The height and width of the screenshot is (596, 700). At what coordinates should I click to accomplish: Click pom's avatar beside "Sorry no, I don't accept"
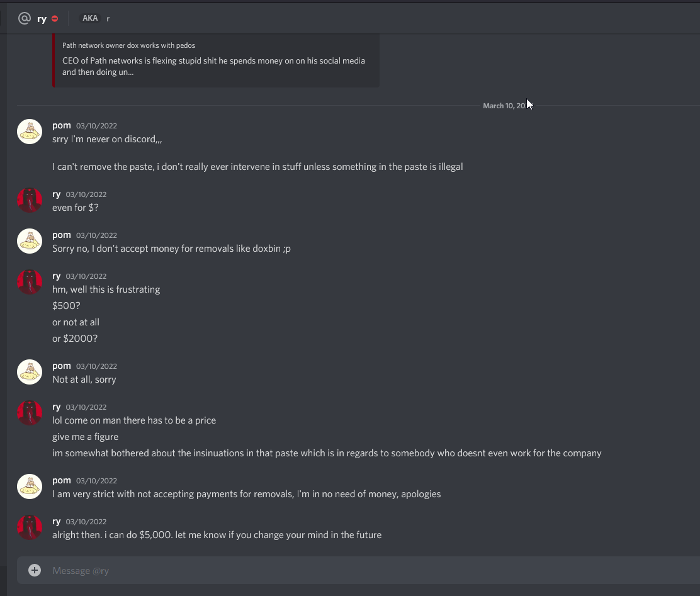click(x=30, y=241)
